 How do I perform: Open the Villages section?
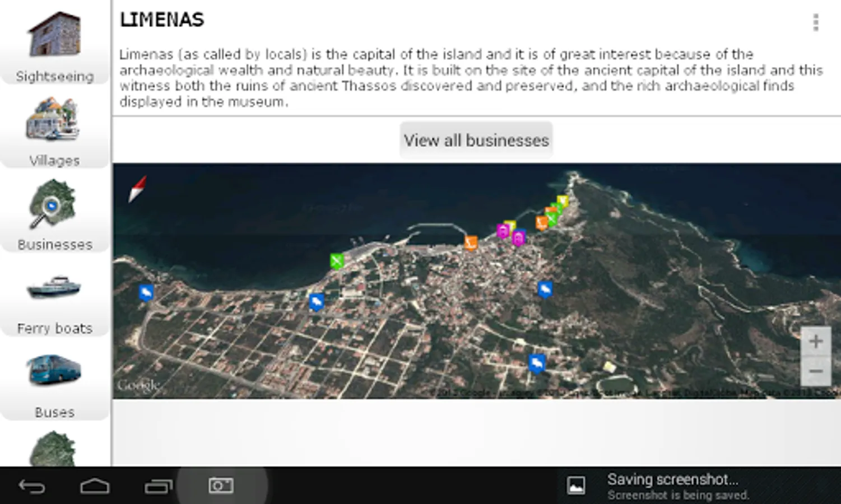[x=55, y=128]
